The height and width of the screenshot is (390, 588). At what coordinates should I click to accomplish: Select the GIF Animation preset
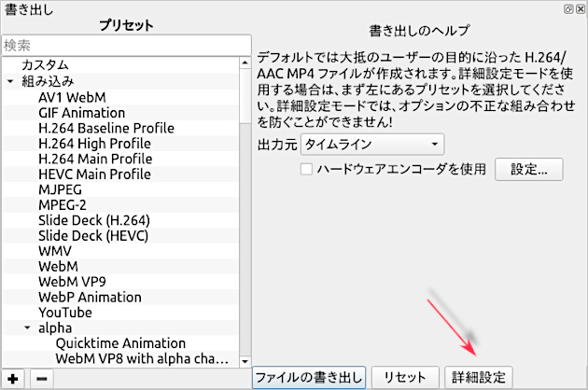[82, 113]
